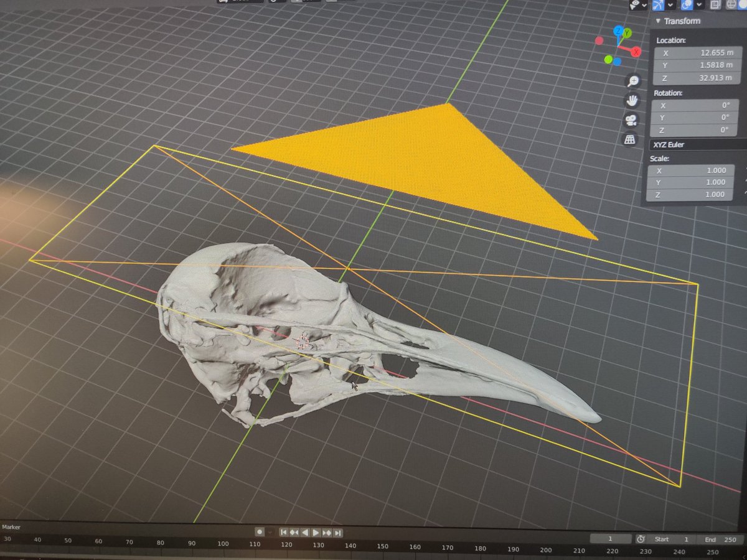The height and width of the screenshot is (560, 747).
Task: Click the zoom view magnifier icon
Action: (x=633, y=81)
